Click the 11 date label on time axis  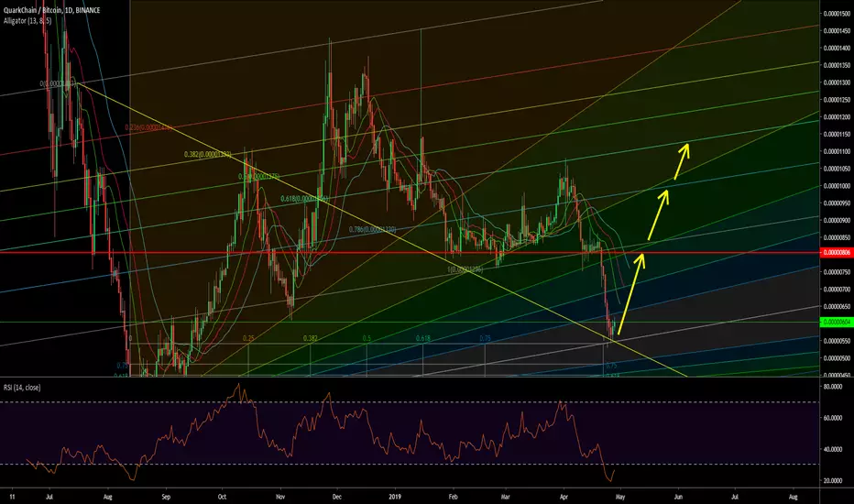pos(12,497)
